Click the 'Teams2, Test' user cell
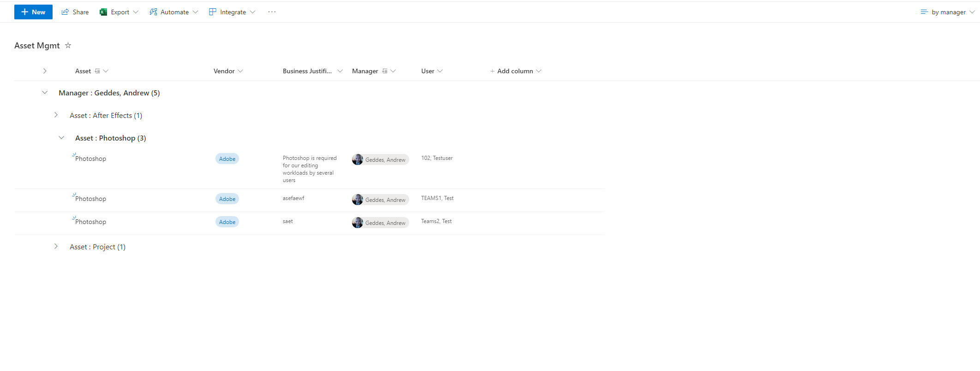The height and width of the screenshot is (371, 980). pos(436,221)
